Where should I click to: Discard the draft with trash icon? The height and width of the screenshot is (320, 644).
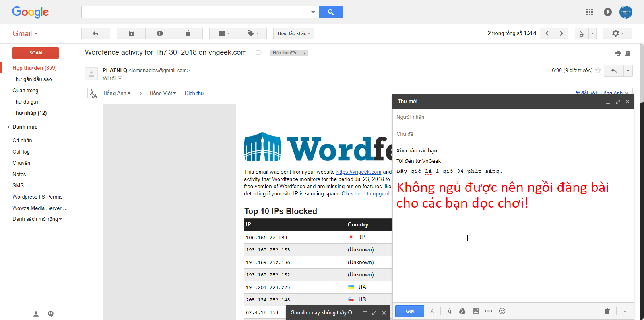[607, 311]
